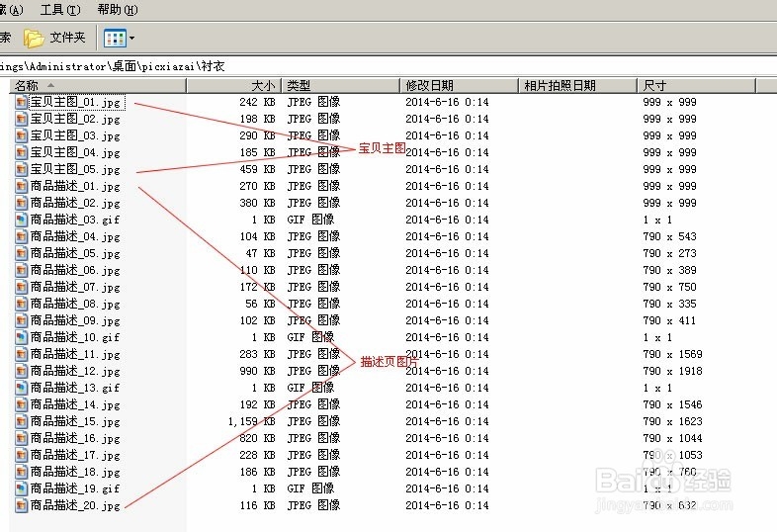This screenshot has width=777, height=532.
Task: Select the icon of 商品描述_08.jpg
Action: pos(21,305)
